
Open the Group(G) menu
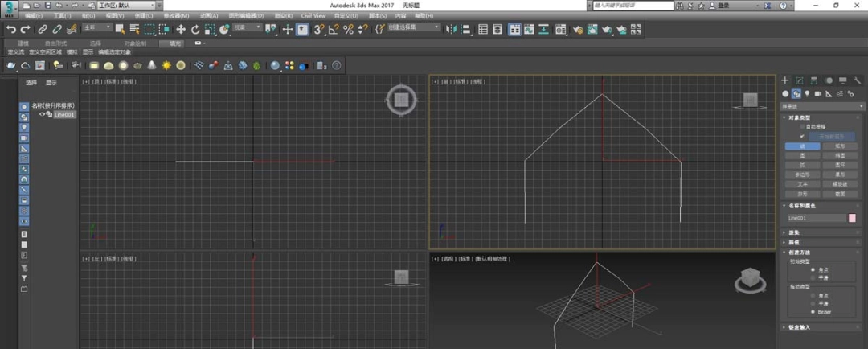pyautogui.click(x=88, y=16)
